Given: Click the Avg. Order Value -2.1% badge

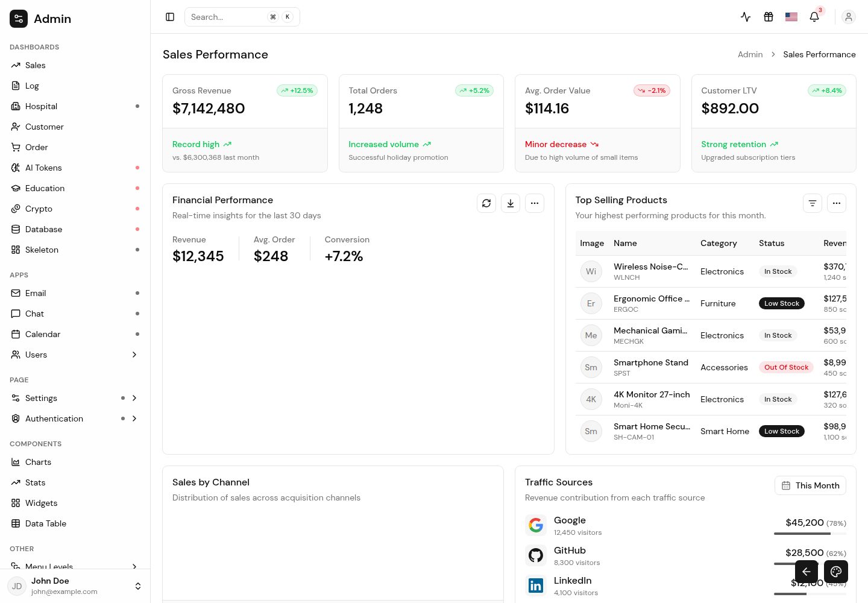Looking at the screenshot, I should 652,90.
